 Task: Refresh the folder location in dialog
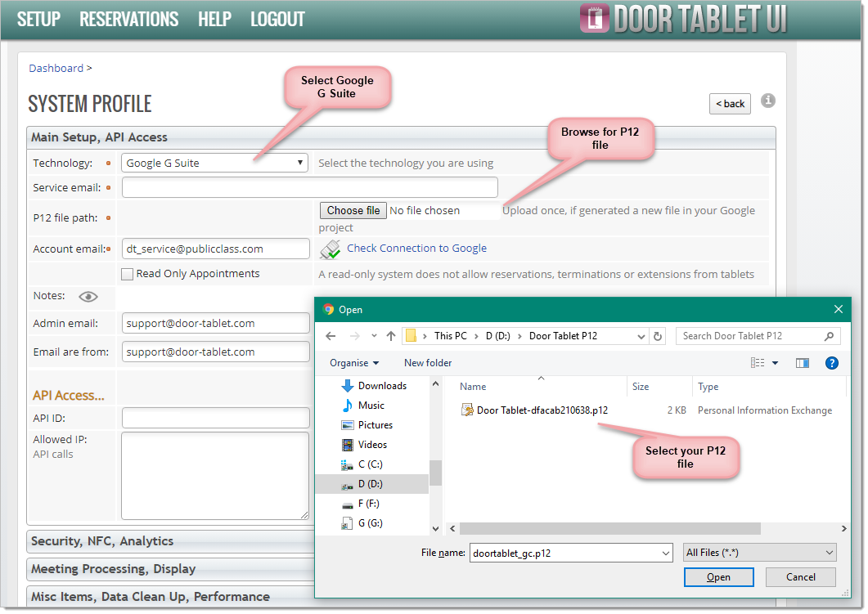658,336
